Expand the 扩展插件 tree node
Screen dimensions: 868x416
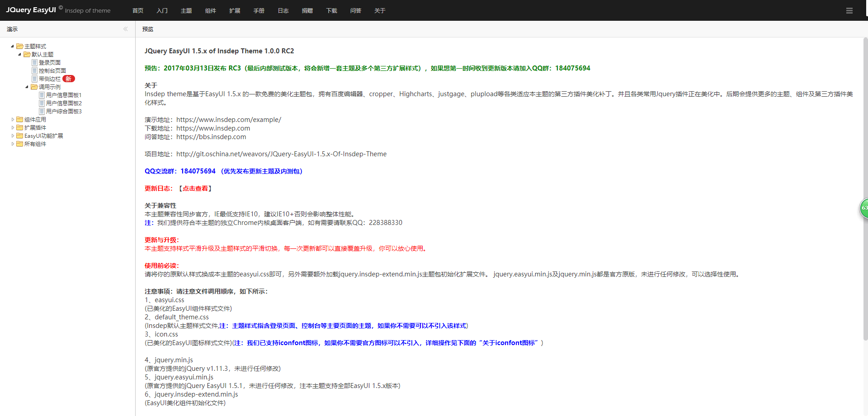click(x=13, y=127)
